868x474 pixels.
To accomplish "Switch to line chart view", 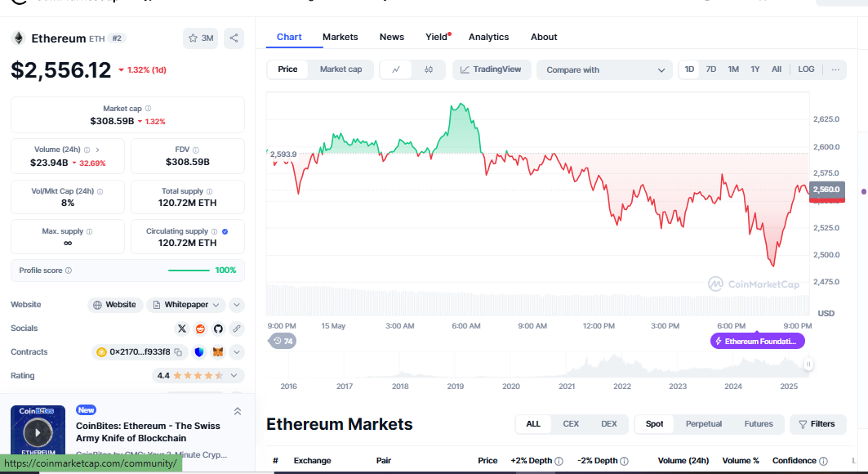I will click(396, 69).
